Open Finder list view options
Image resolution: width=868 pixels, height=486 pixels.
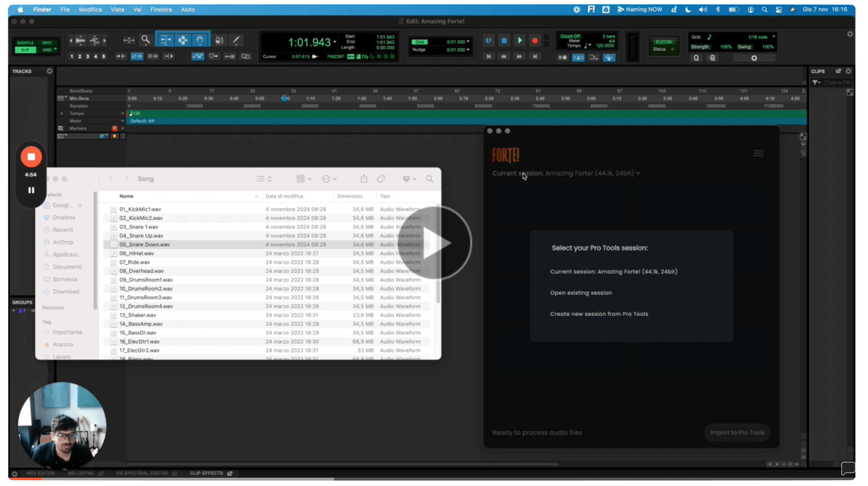point(264,179)
